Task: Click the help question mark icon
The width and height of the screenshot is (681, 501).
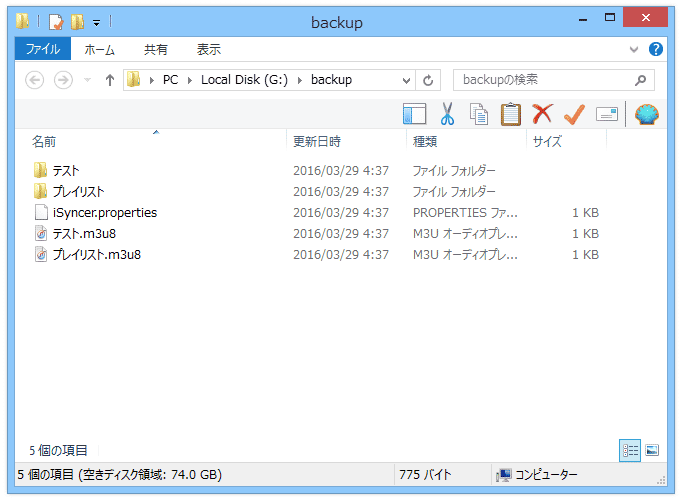Action: point(655,49)
